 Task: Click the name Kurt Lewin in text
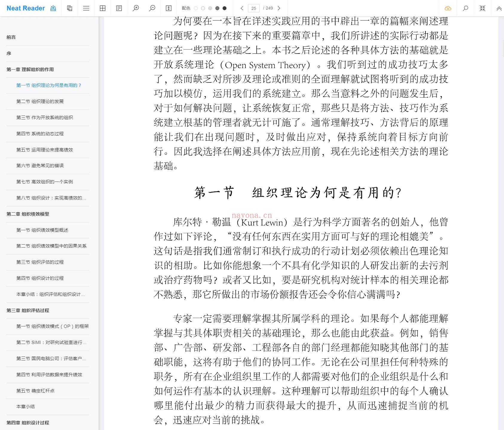[262, 222]
